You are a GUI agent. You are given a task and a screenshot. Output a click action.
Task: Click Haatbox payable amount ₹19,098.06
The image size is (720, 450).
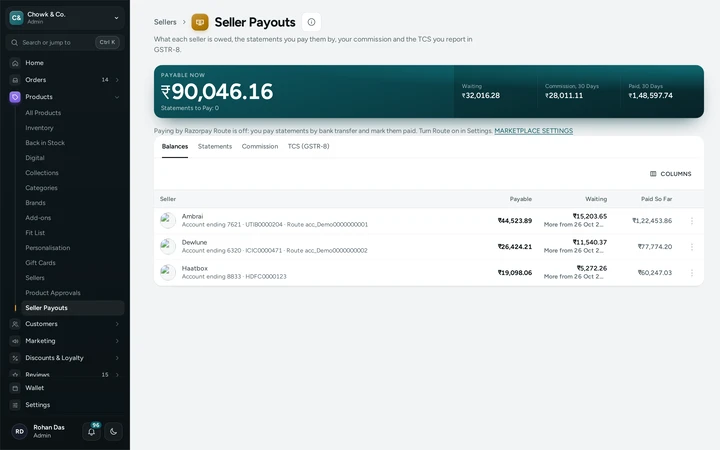[x=515, y=273]
